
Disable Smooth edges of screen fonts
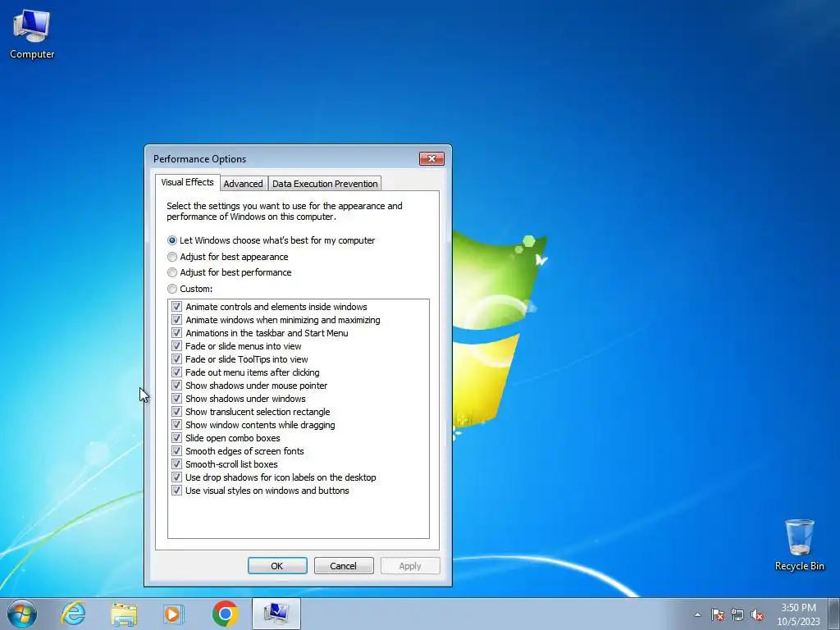point(177,451)
